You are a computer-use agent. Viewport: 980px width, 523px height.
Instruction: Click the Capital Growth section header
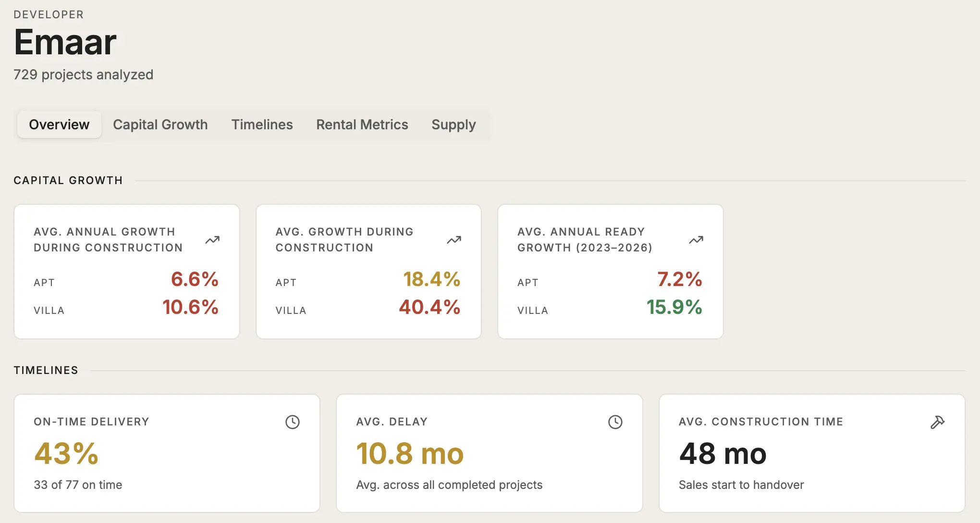click(68, 180)
